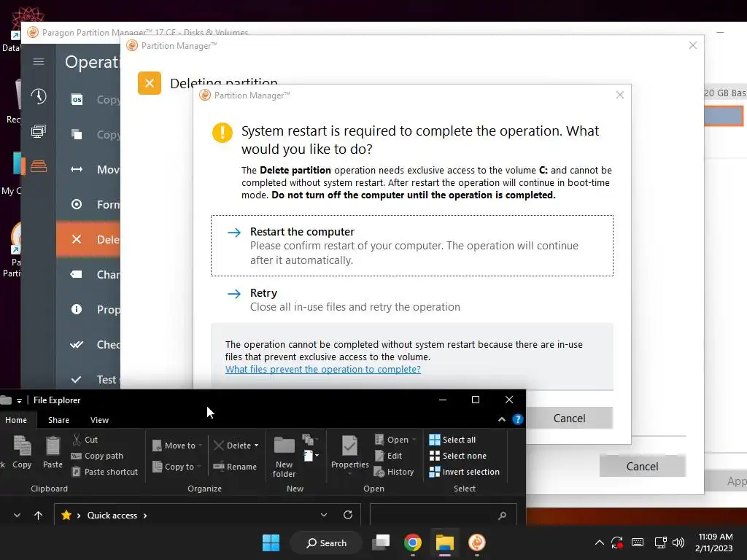The height and width of the screenshot is (560, 747).
Task: Show hidden system tray icons
Action: click(x=600, y=542)
